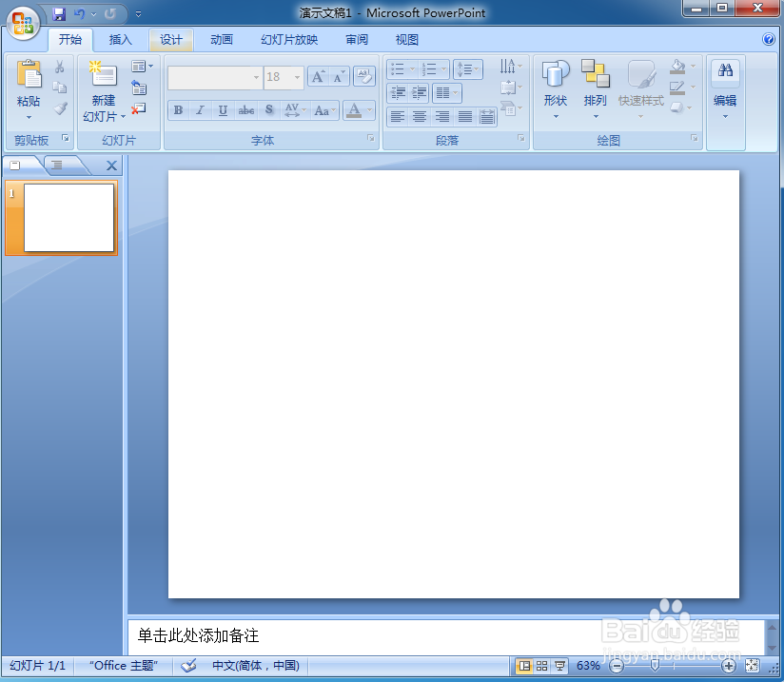Close the slides thumbnail pane
The width and height of the screenshot is (784, 682).
click(112, 166)
